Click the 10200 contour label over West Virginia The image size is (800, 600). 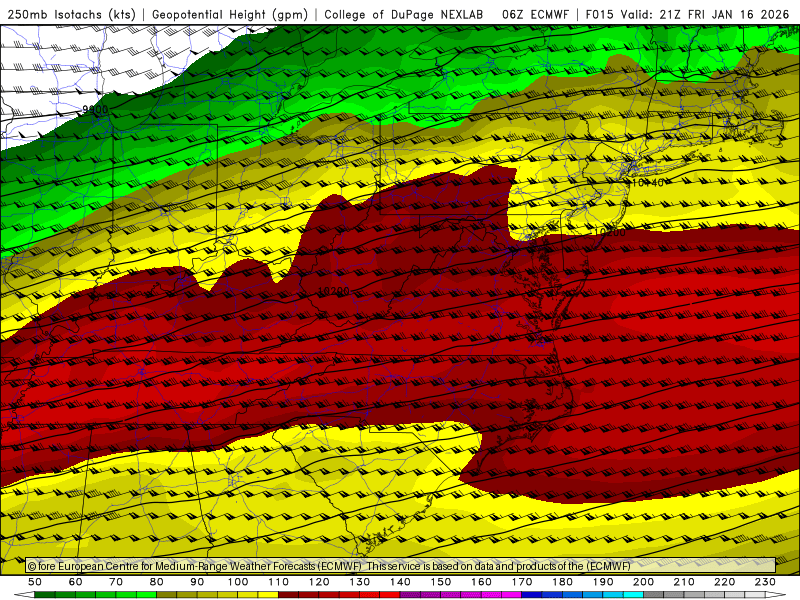334,291
